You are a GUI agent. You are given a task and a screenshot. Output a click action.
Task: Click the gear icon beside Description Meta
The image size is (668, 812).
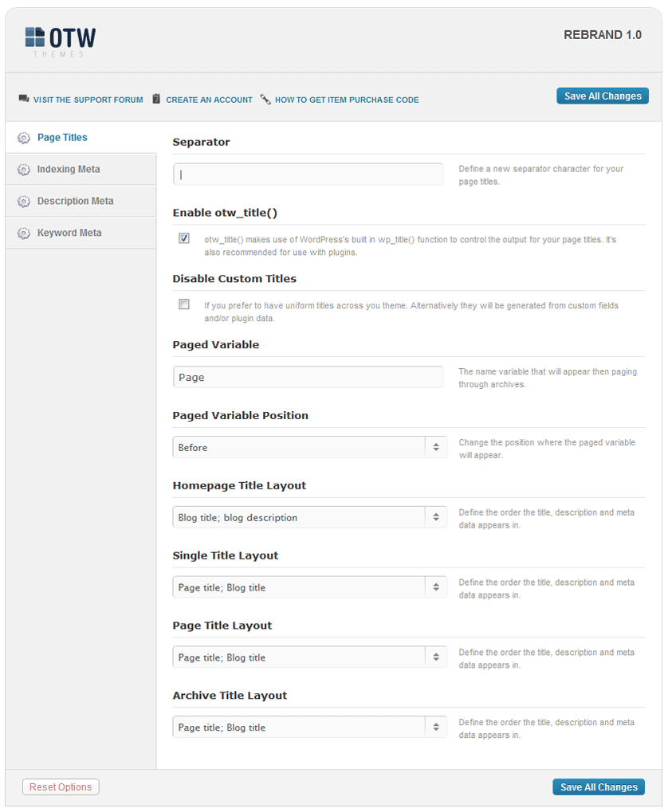[x=24, y=202]
